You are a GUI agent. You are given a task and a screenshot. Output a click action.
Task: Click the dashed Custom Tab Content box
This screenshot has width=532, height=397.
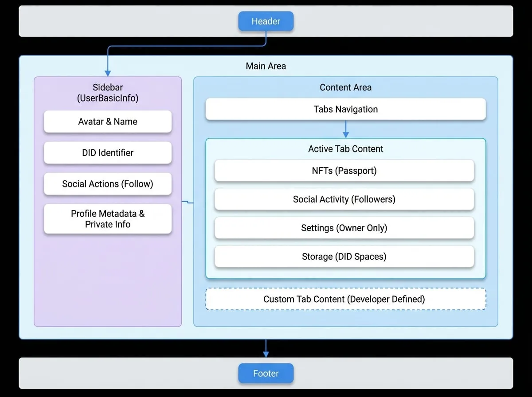(x=346, y=299)
